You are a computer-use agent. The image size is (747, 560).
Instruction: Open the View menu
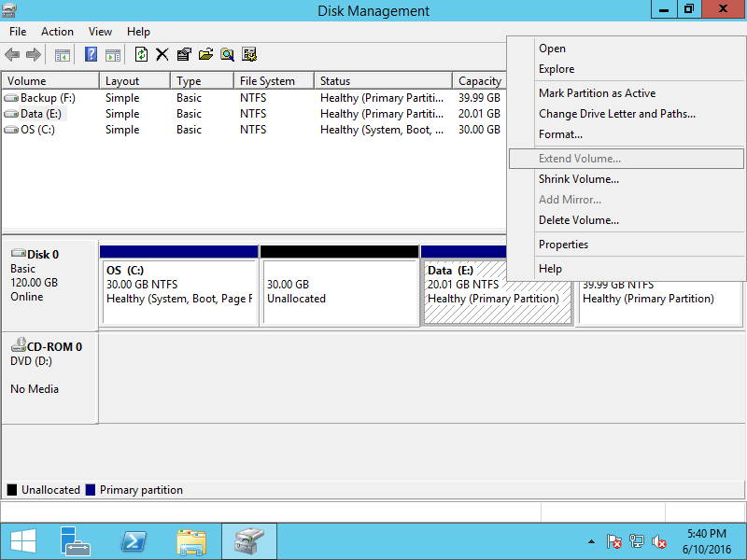(x=100, y=32)
